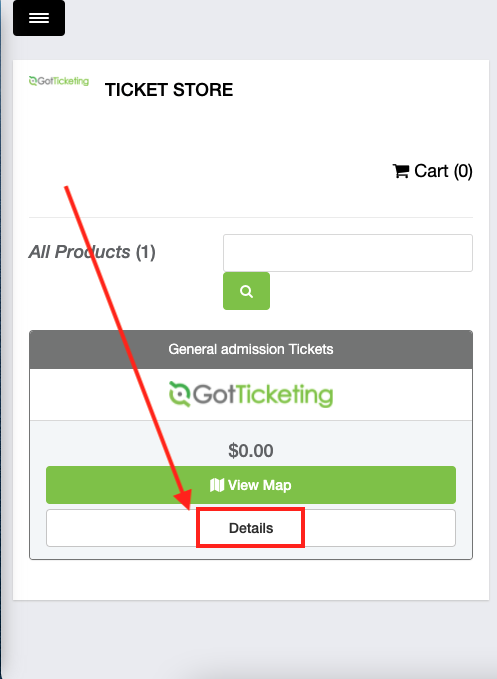Click the green magnifier search button

(x=246, y=291)
